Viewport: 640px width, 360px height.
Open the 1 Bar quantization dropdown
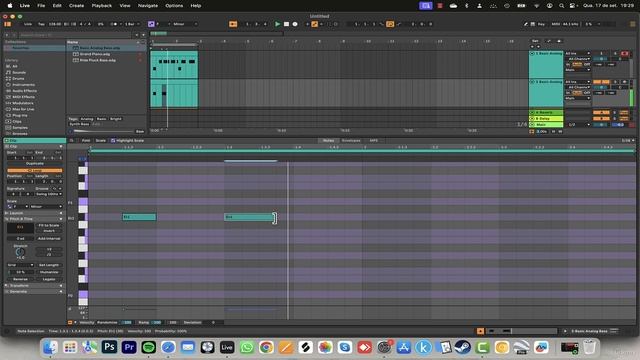pyautogui.click(x=132, y=24)
